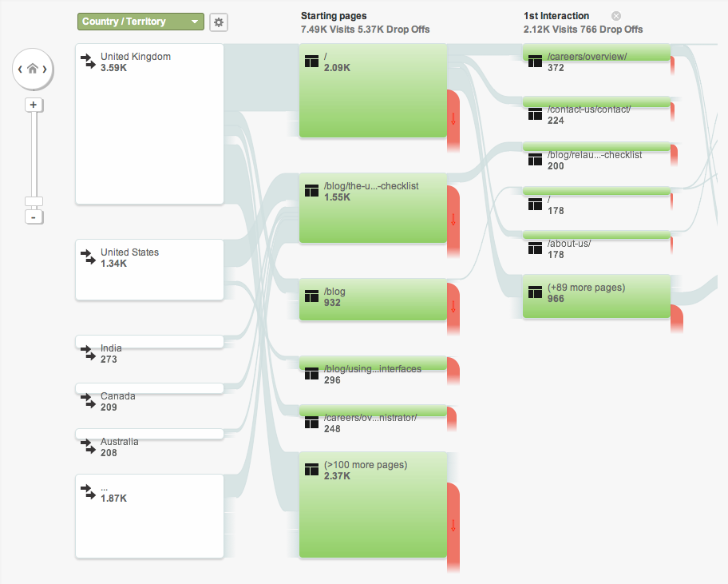This screenshot has width=728, height=584.
Task: Select the /contact-us/contact/ interaction node
Action: point(596,110)
